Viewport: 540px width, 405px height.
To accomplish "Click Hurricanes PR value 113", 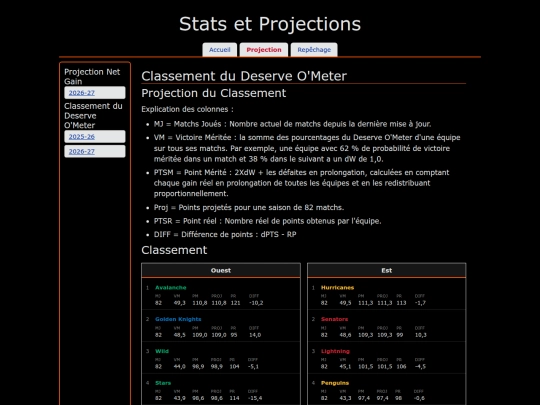I will [x=401, y=303].
